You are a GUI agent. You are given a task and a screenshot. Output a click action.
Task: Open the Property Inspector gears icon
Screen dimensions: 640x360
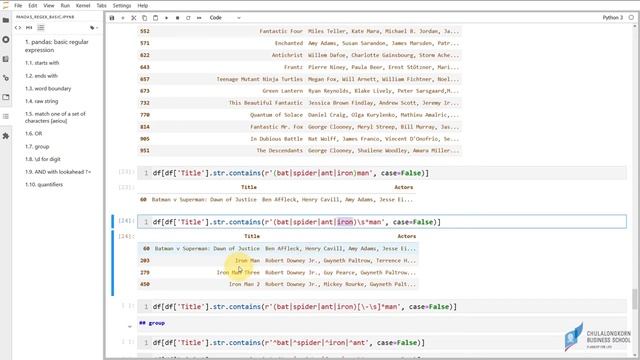click(x=6, y=78)
